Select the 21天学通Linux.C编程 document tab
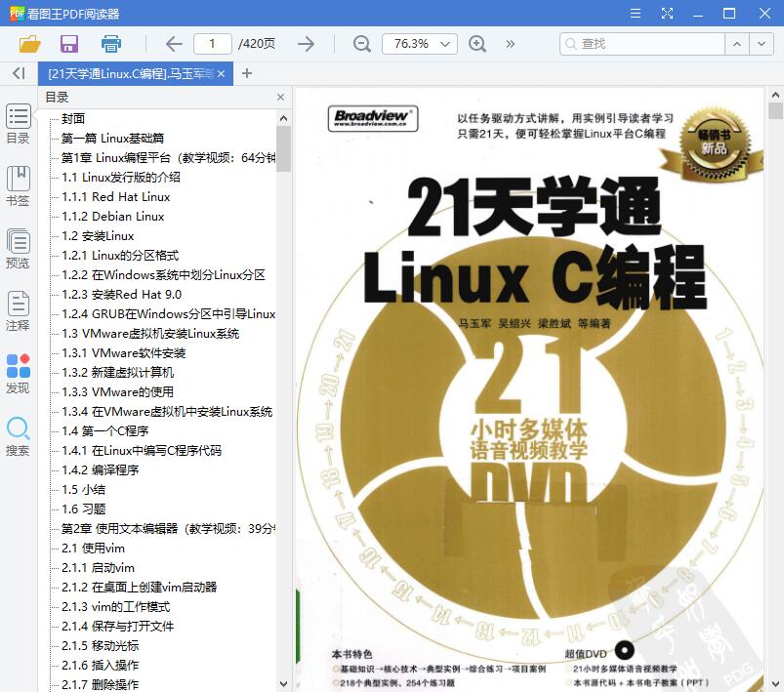 click(130, 73)
